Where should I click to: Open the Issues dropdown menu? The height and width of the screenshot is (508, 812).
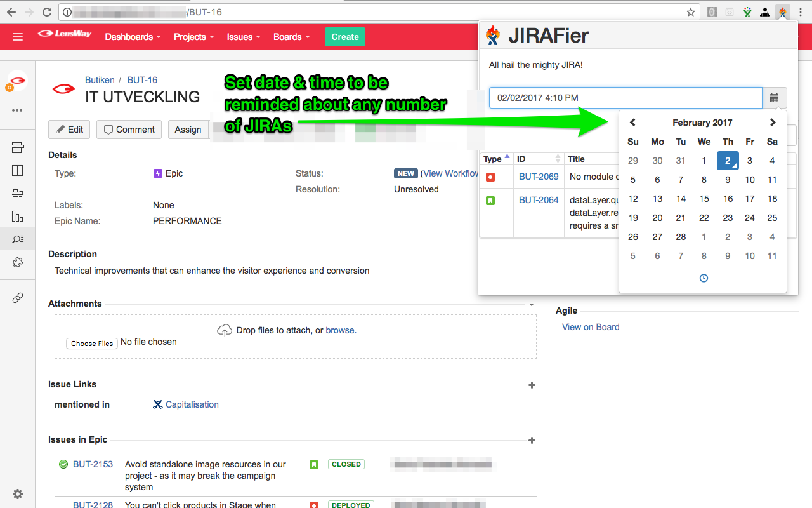pyautogui.click(x=244, y=37)
